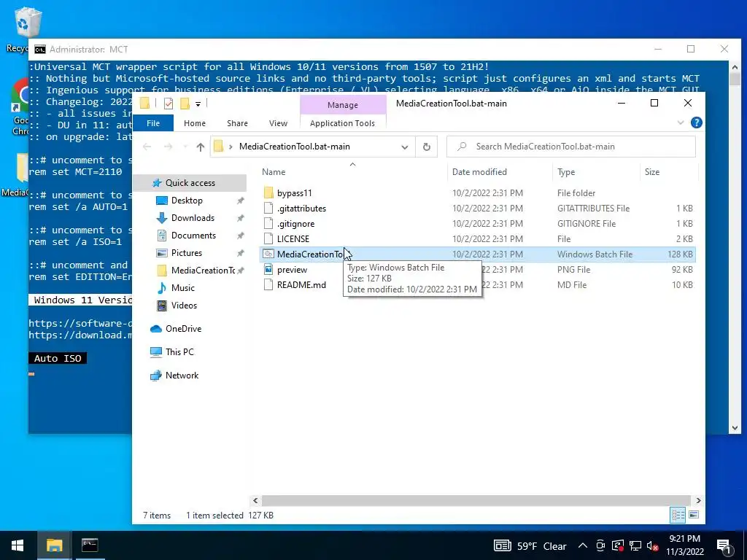The width and height of the screenshot is (747, 560).
Task: Select the MediaCreationTool batch file icon
Action: pos(268,254)
